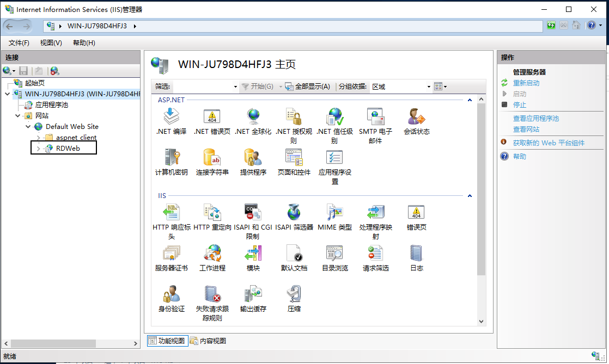Expand the RDWeb tree node
This screenshot has width=609, height=364.
(38, 149)
